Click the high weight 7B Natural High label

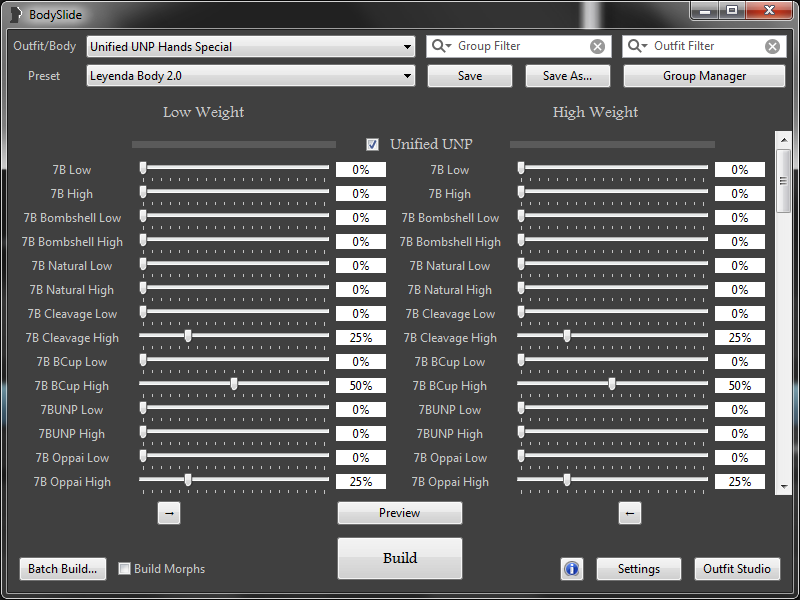(449, 290)
